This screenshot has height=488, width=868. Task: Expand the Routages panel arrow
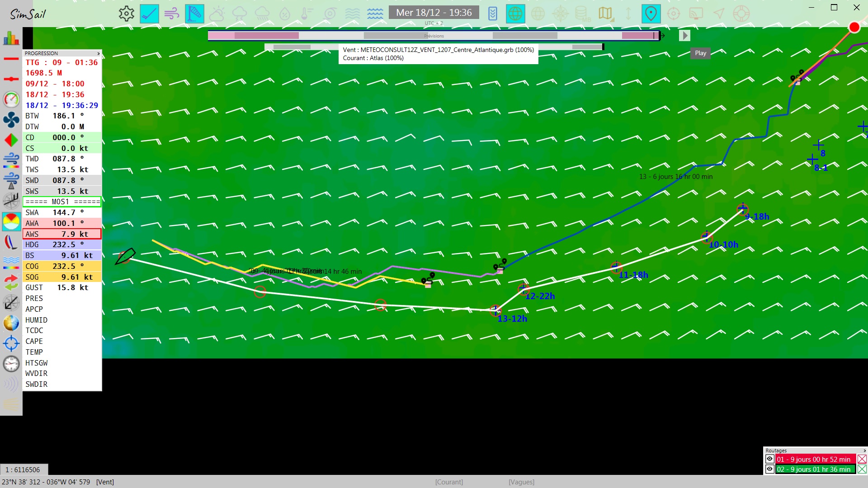[864, 450]
